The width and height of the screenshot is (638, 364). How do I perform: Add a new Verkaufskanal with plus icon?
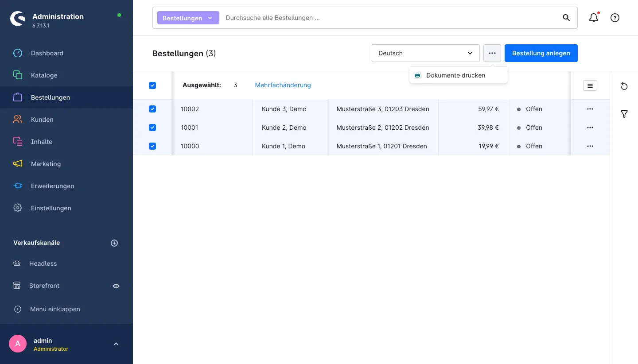point(114,243)
